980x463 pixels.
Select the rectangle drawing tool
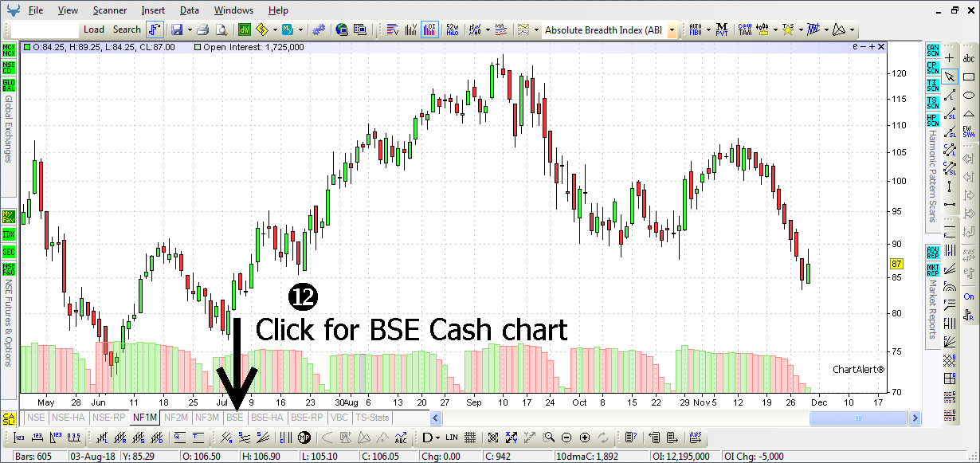[969, 77]
